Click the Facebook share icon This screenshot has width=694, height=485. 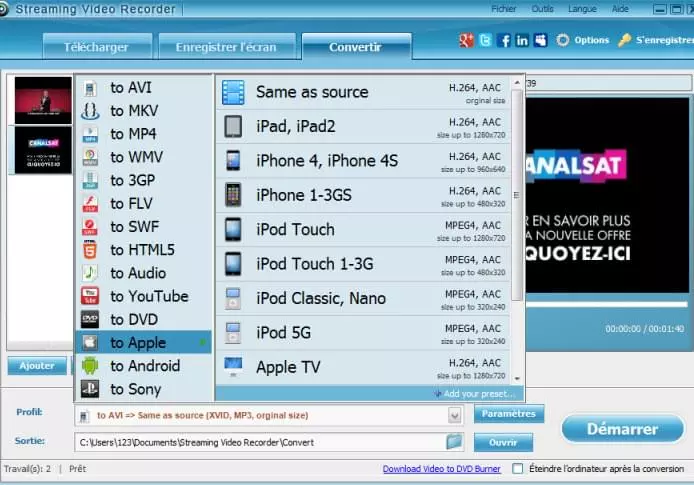point(504,41)
